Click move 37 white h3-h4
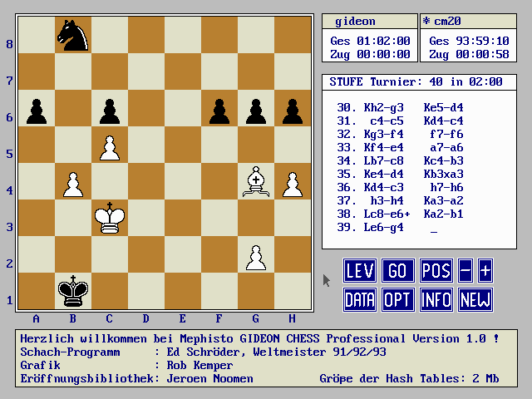This screenshot has width=532, height=399. click(x=387, y=200)
